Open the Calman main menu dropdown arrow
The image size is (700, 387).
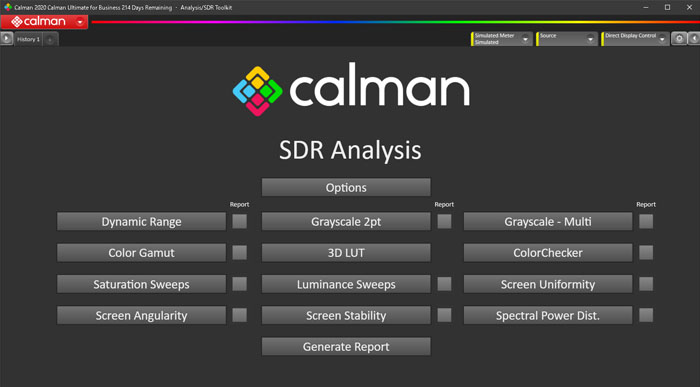pyautogui.click(x=80, y=21)
